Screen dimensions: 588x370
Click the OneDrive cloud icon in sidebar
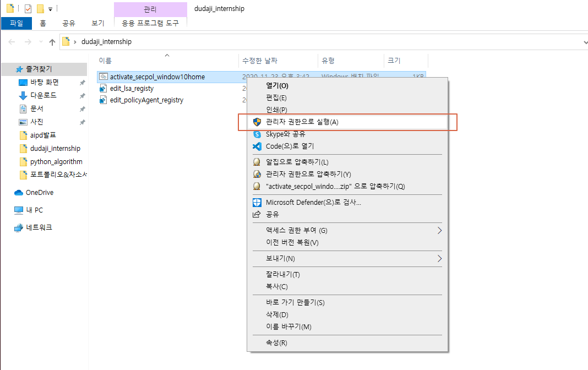(19, 193)
